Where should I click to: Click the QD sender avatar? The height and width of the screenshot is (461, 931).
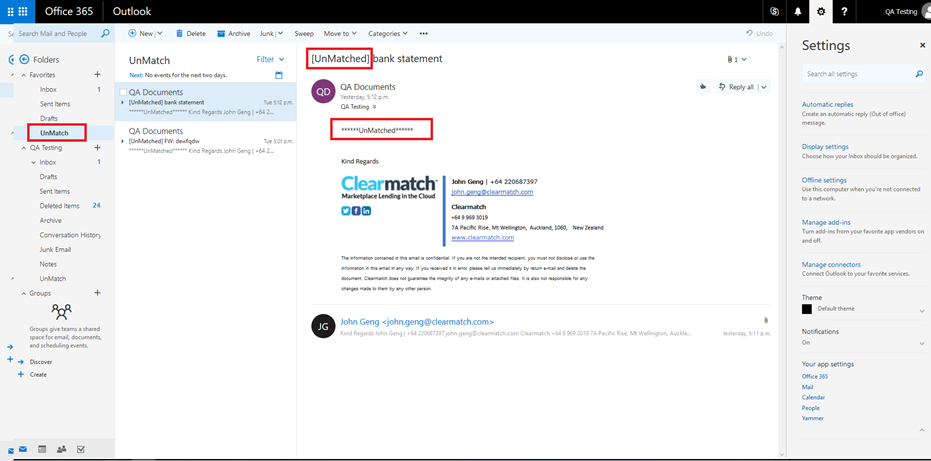coord(323,92)
